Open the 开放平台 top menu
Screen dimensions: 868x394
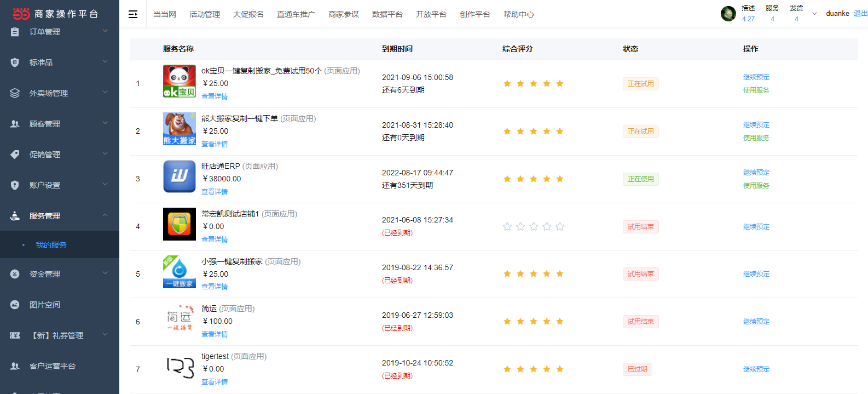pyautogui.click(x=431, y=14)
